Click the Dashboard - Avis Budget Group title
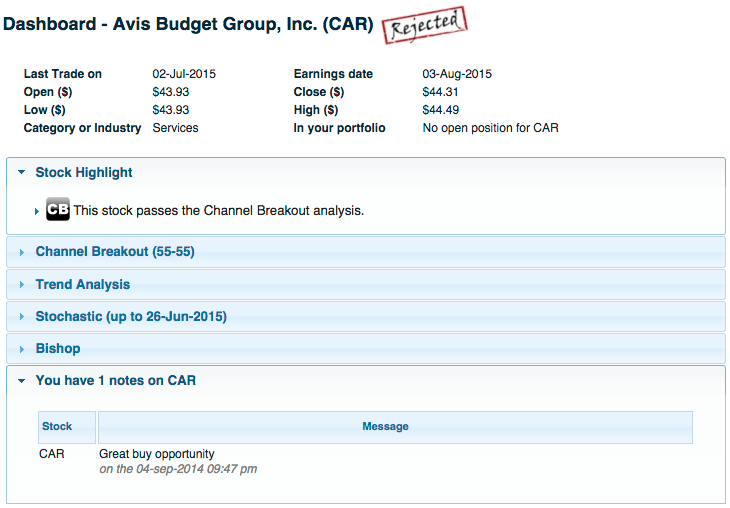 pos(188,24)
